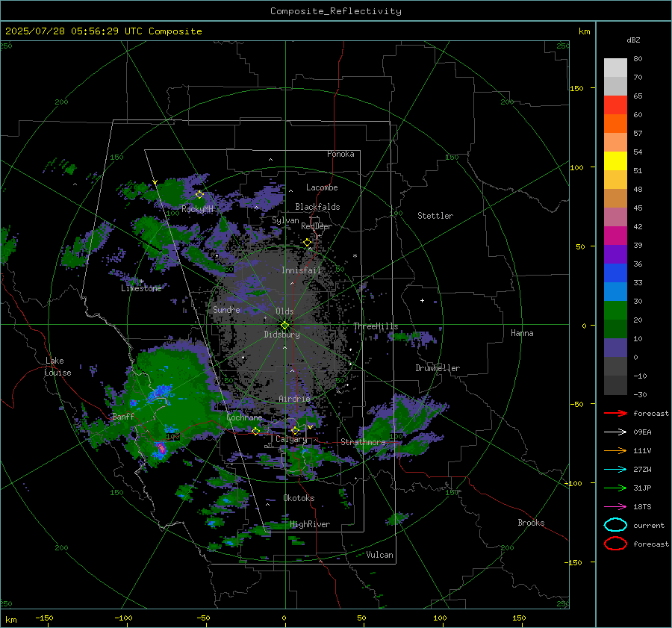The image size is (672, 628).
Task: Click the yellow diamond marker below Cochrane
Action: 255,431
